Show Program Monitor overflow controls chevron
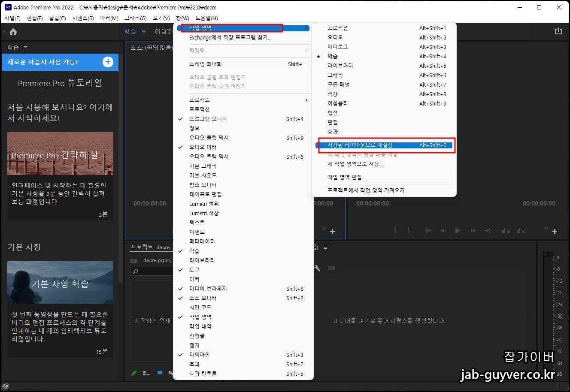The image size is (570, 392). [546, 229]
